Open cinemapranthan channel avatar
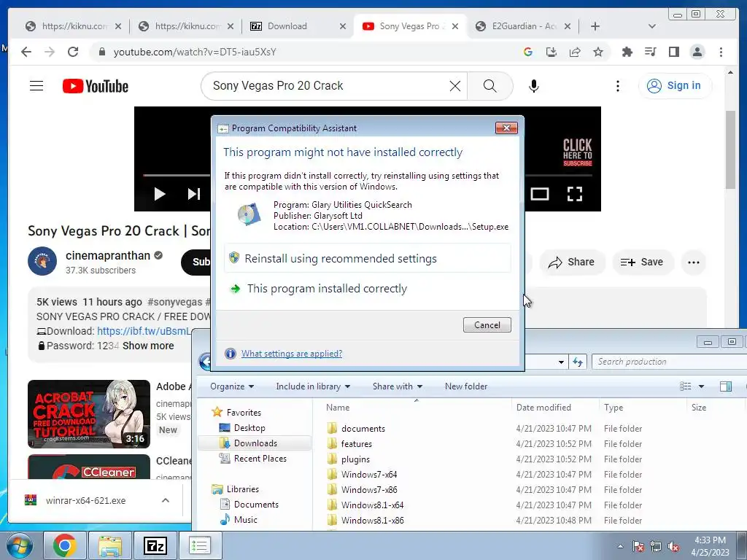Viewport: 747px width, 560px height. (42, 262)
